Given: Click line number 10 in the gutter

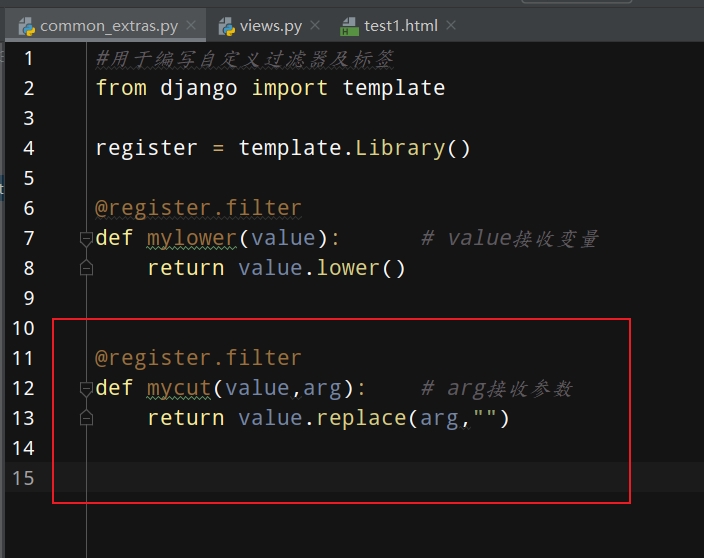Looking at the screenshot, I should tap(22, 328).
